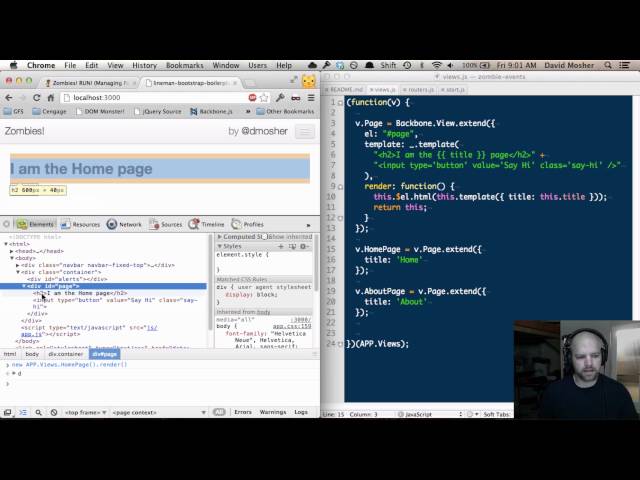Screen dimensions: 640x480
Task: Click Chrome's back arrow button
Action: [9, 98]
